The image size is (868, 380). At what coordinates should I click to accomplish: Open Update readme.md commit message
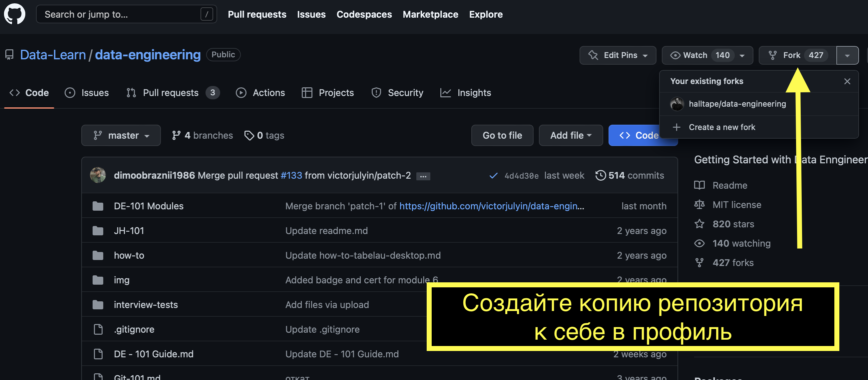(326, 231)
